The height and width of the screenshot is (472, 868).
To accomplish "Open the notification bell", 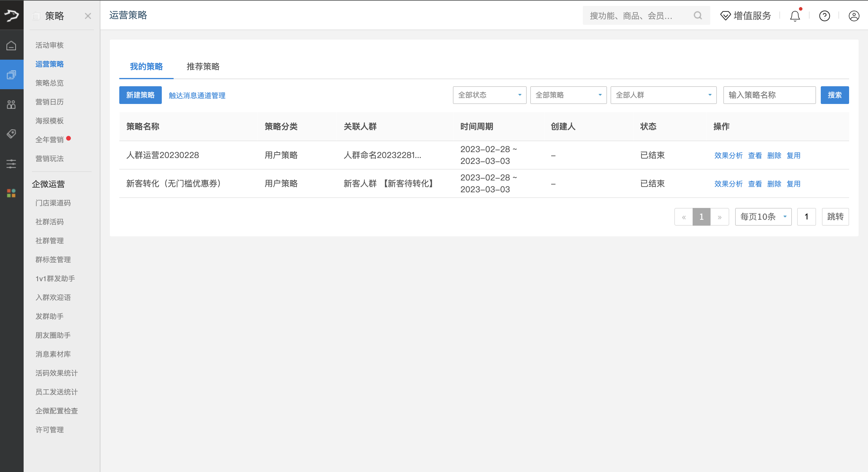I will coord(795,16).
